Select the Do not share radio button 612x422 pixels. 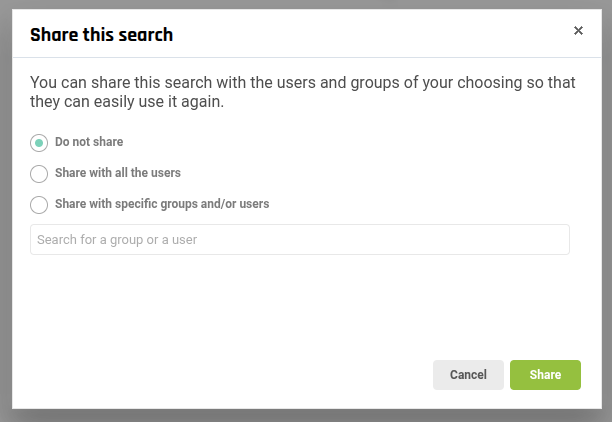click(39, 143)
